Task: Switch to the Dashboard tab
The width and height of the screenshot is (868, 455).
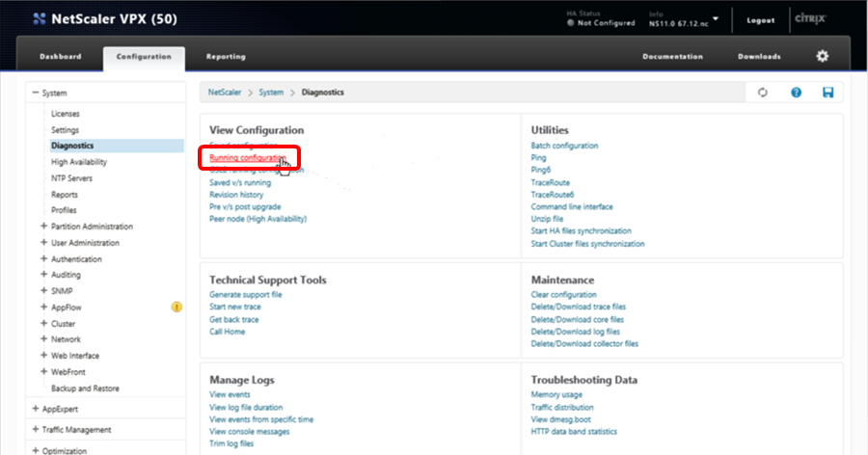Action: (61, 57)
